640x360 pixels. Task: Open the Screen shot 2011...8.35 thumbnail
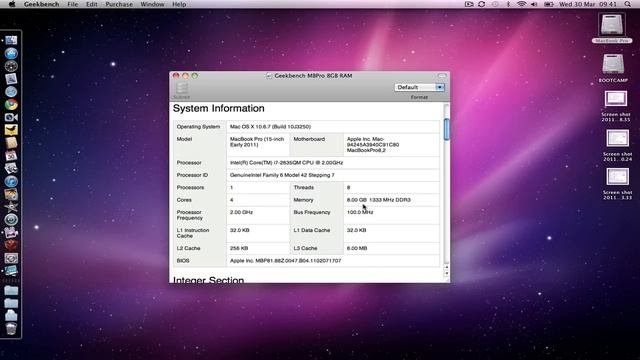tap(616, 99)
